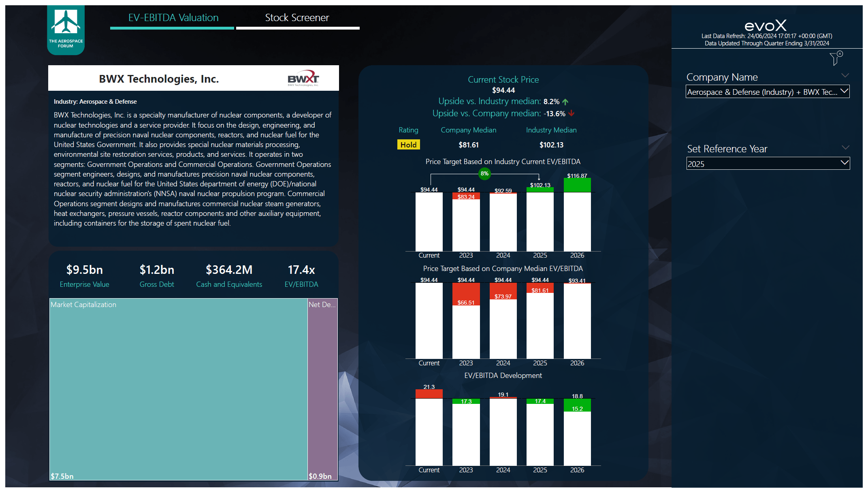Click the 21.3 label above Current bar
The height and width of the screenshot is (493, 868).
pyautogui.click(x=429, y=387)
